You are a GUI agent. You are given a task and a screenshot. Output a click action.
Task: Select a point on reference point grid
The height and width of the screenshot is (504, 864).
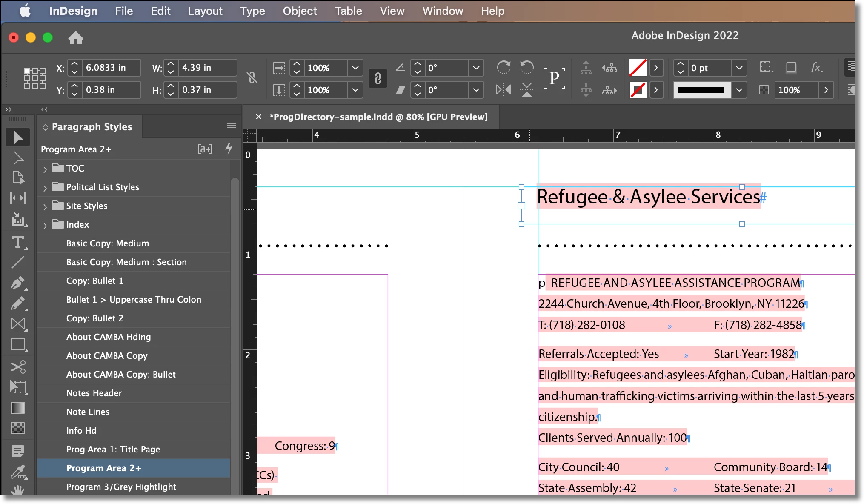pyautogui.click(x=35, y=78)
